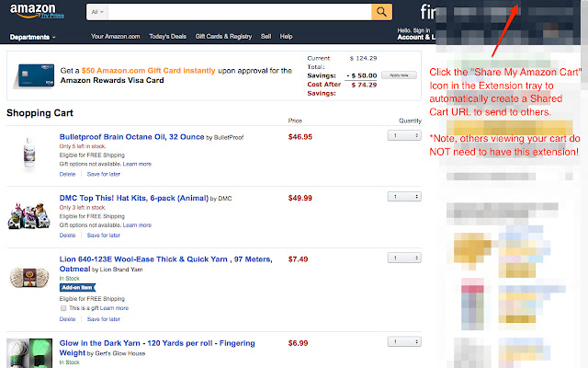Image resolution: width=588 pixels, height=368 pixels.
Task: Click the Amazon Rewards Visa card image
Action: (34, 75)
